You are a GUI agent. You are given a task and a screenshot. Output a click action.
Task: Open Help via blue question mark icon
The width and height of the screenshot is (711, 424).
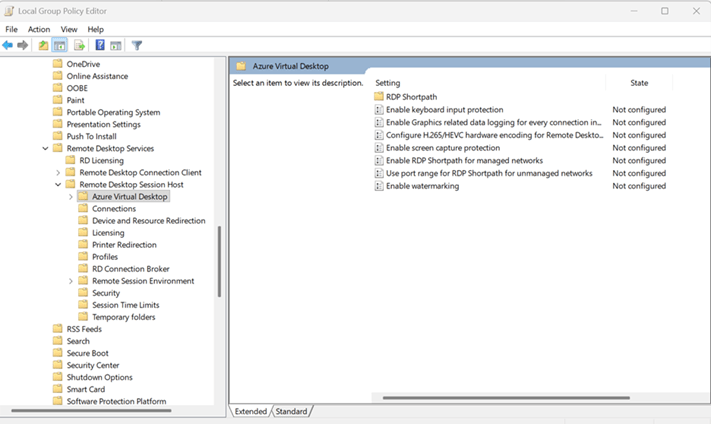pos(100,45)
